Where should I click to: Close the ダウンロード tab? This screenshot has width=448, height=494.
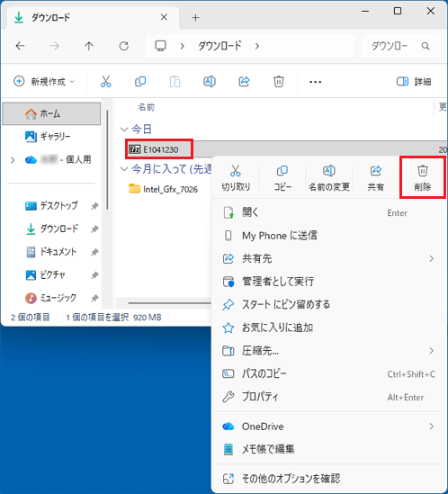164,17
